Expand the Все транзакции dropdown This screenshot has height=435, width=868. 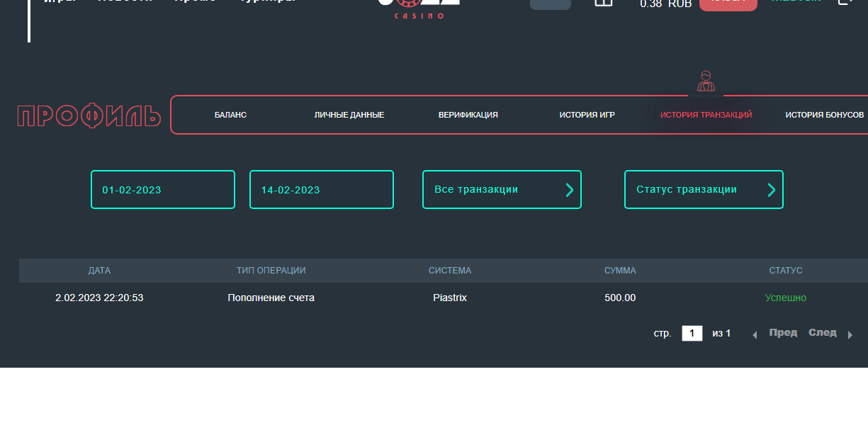pos(502,190)
